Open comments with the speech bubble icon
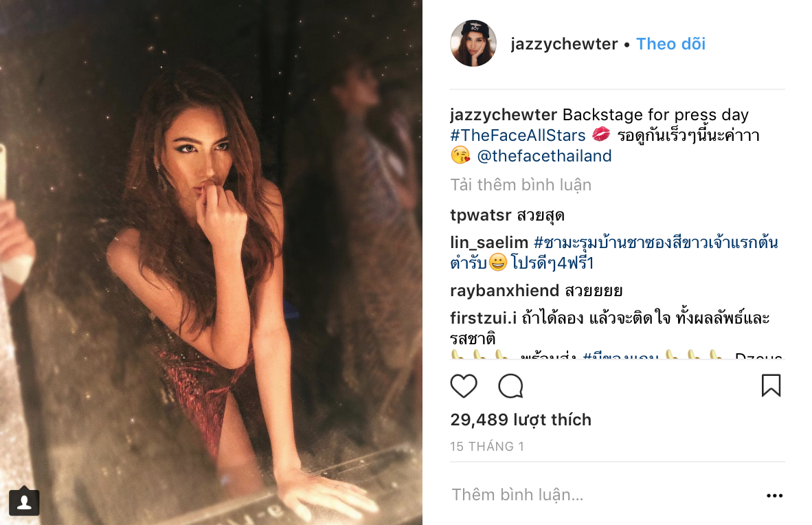 pyautogui.click(x=510, y=386)
